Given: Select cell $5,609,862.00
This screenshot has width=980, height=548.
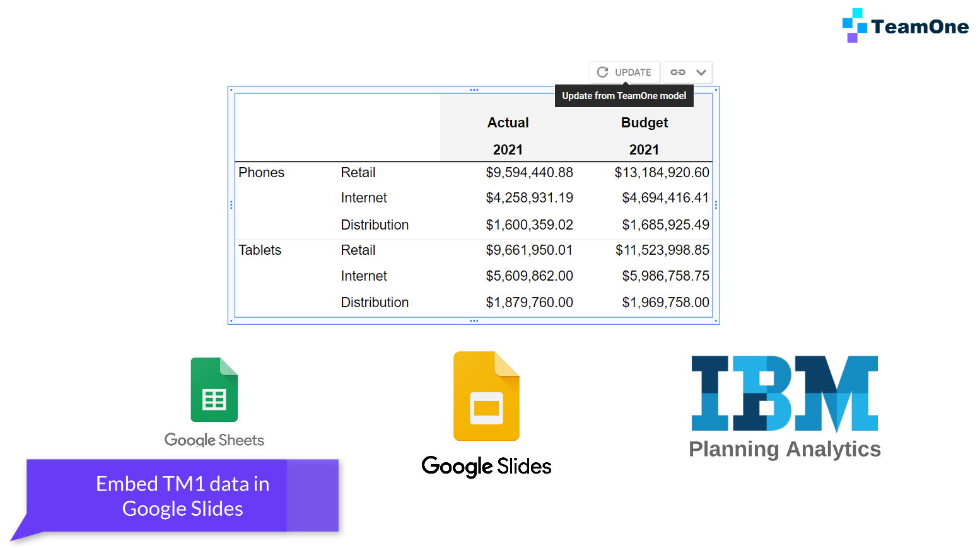Looking at the screenshot, I should (x=529, y=276).
